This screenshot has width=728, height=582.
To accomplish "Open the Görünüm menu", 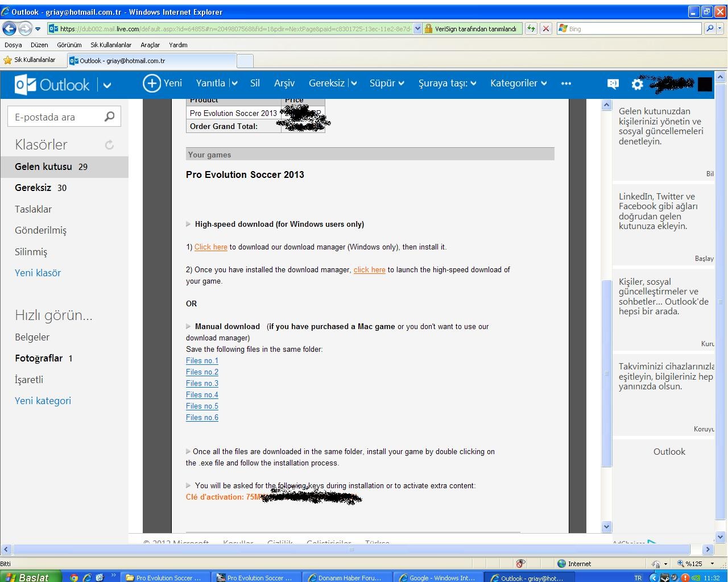I will 69,45.
